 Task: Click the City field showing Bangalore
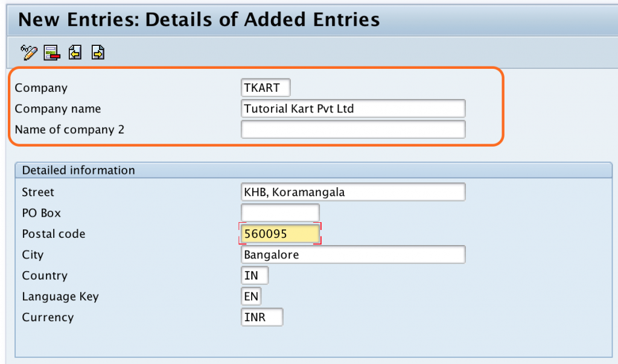tap(353, 254)
